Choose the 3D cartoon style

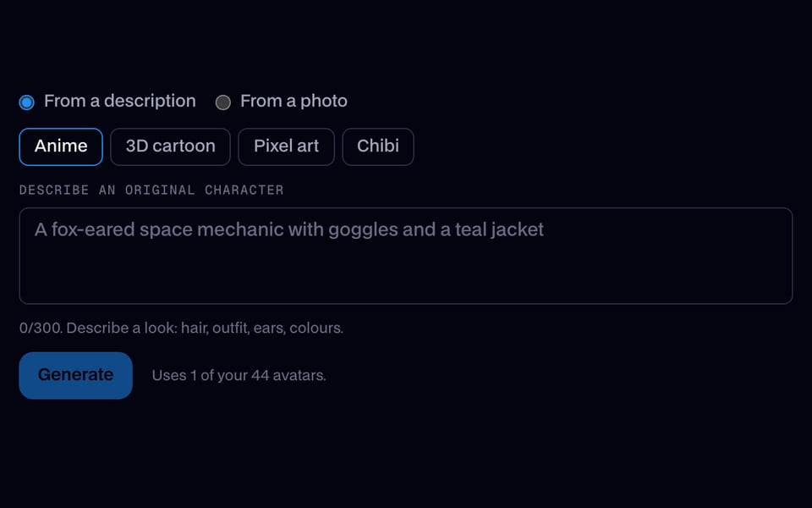[x=170, y=146]
